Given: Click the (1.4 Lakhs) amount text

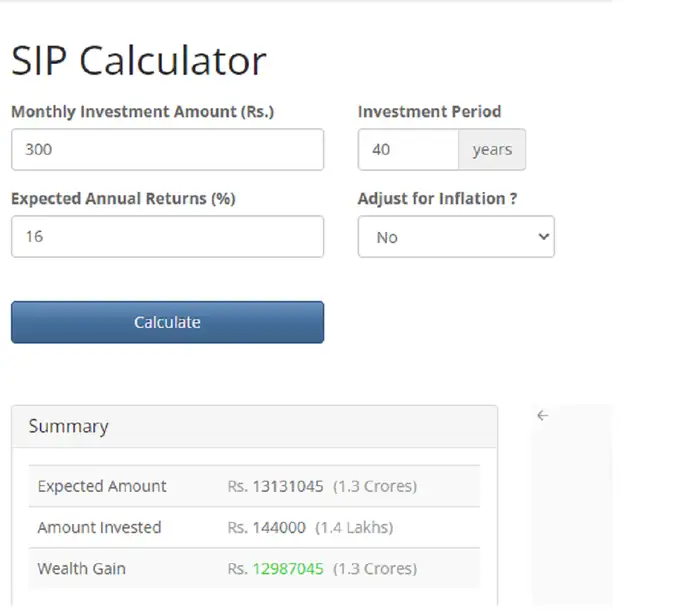Looking at the screenshot, I should 354,527.
